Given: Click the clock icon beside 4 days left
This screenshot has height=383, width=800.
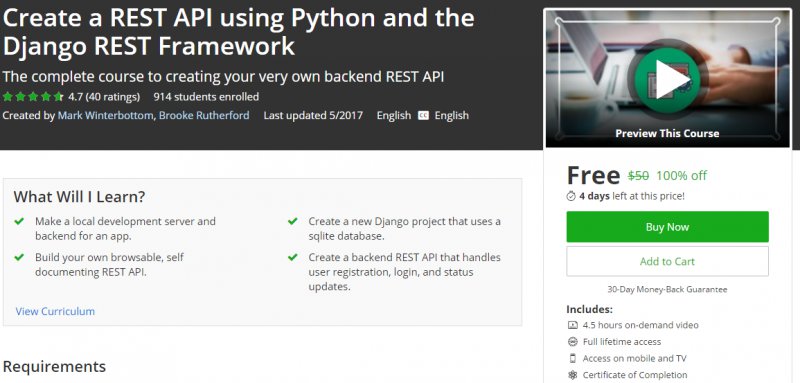Looking at the screenshot, I should tap(571, 196).
